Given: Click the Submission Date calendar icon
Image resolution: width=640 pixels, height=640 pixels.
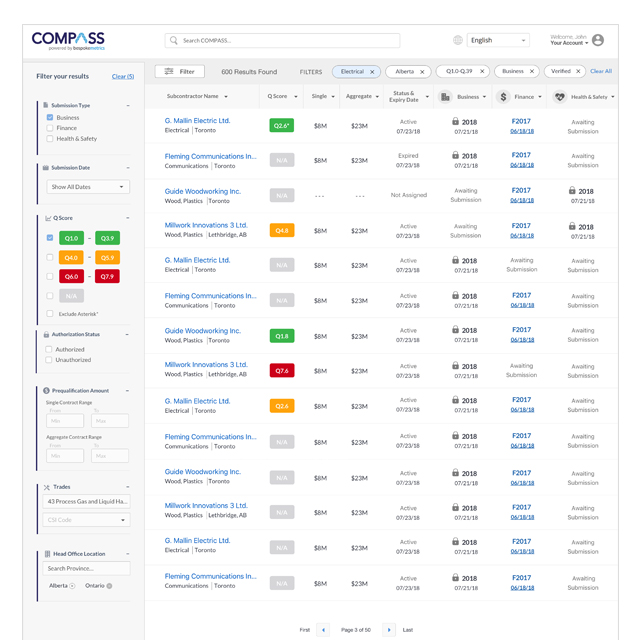Looking at the screenshot, I should point(46,167).
